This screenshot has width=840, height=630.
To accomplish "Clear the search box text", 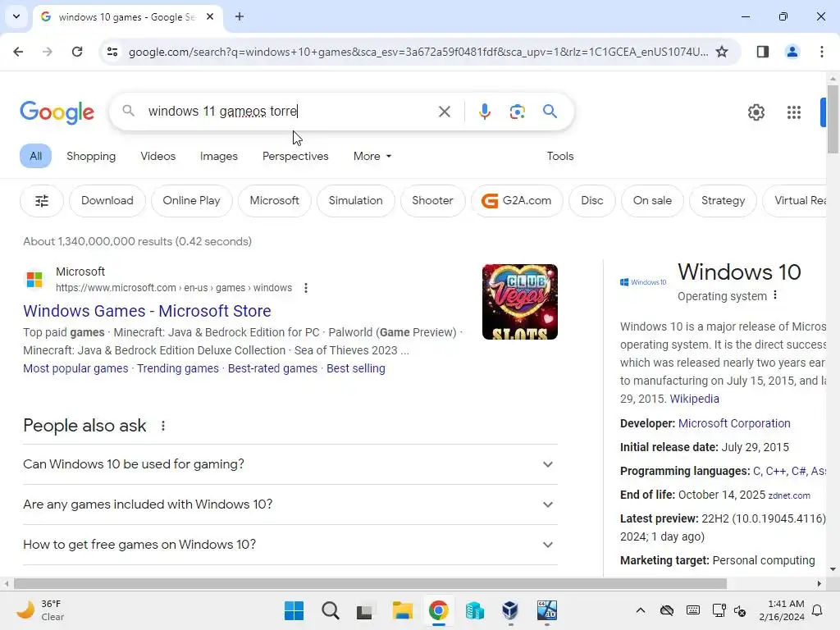I will pos(444,112).
